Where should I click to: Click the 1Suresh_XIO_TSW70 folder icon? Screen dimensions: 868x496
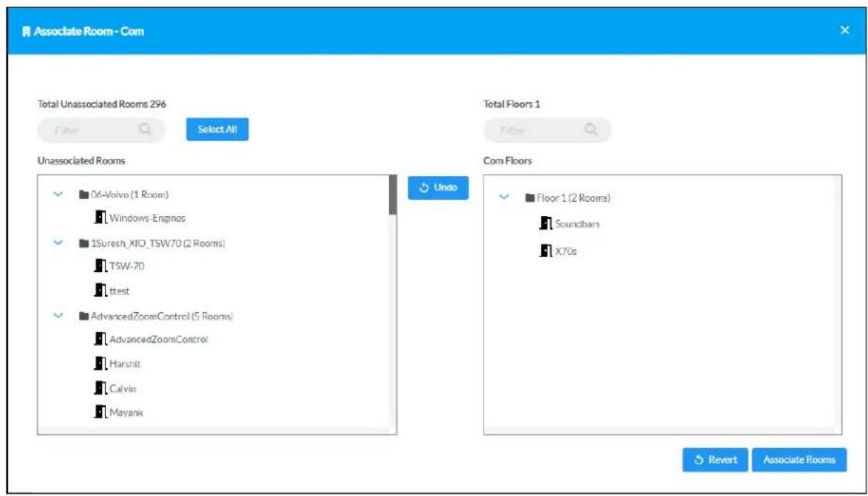coord(83,243)
